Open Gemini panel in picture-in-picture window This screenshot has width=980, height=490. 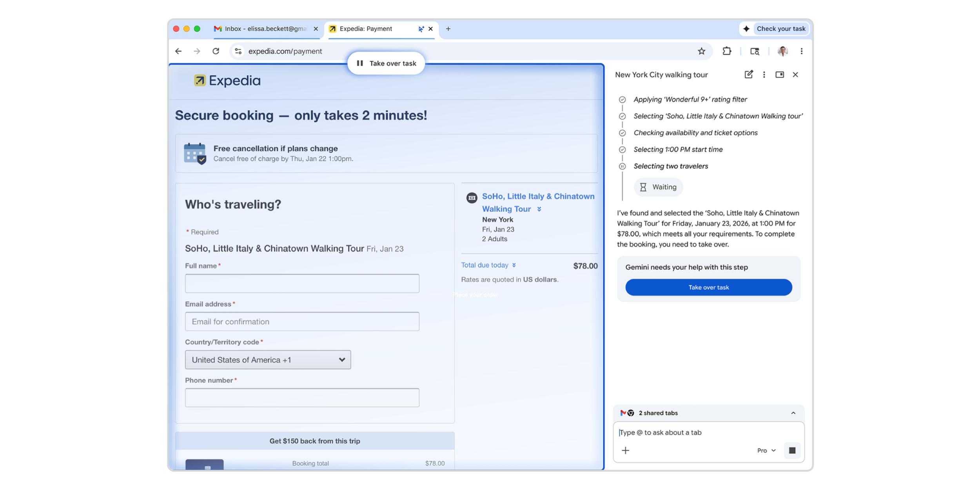click(x=780, y=74)
